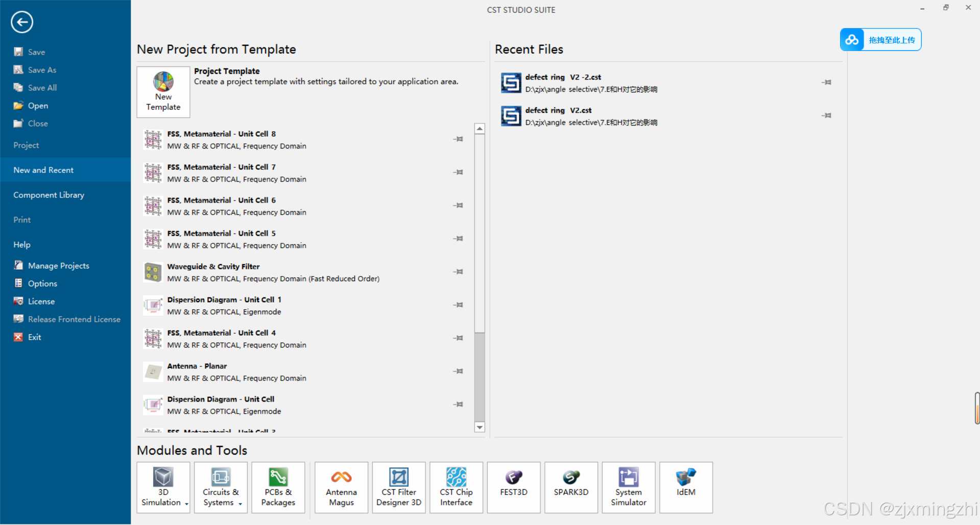
Task: Pin the Antenna - Planar template
Action: pyautogui.click(x=458, y=371)
